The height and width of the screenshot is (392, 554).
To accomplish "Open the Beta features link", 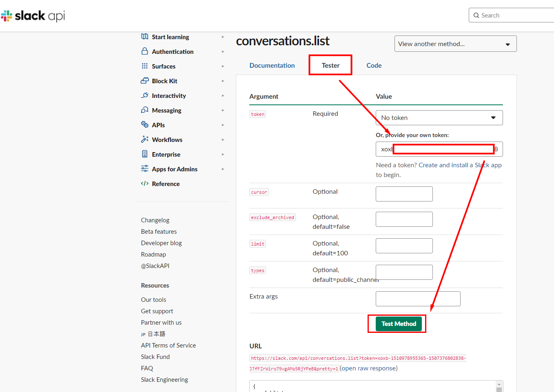I will (159, 232).
